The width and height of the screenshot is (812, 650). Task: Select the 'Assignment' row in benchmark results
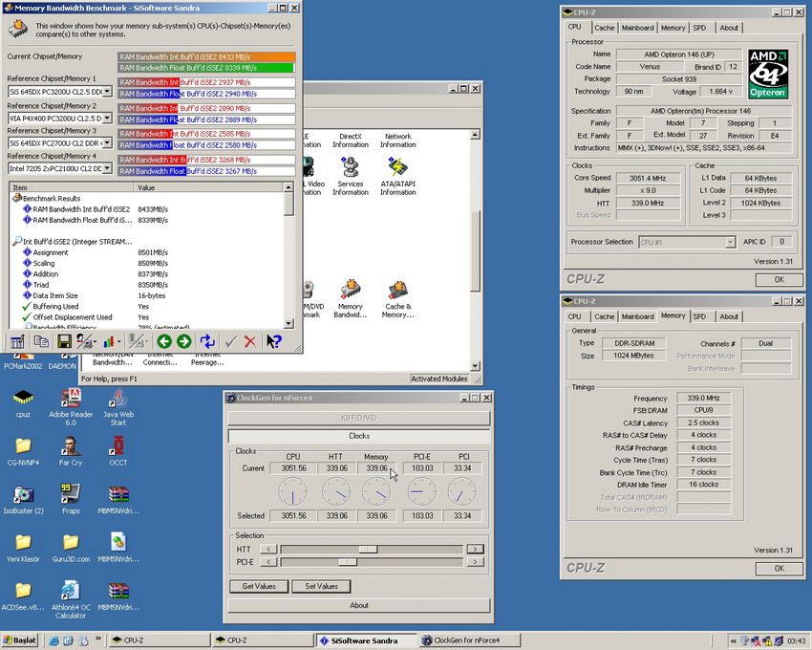tap(146, 252)
